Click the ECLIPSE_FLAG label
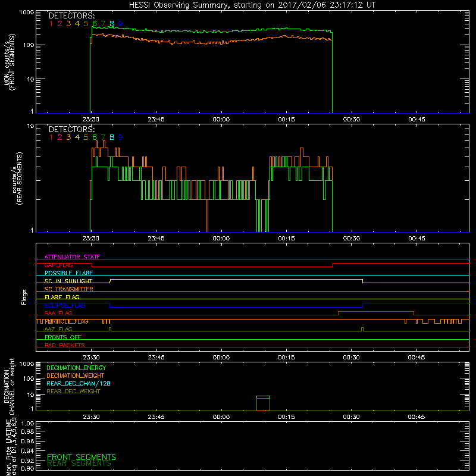The width and height of the screenshot is (476, 476). tap(65, 305)
